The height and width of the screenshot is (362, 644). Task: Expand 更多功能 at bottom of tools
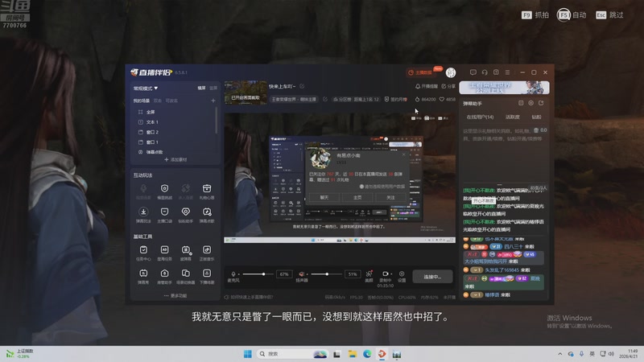pos(175,295)
